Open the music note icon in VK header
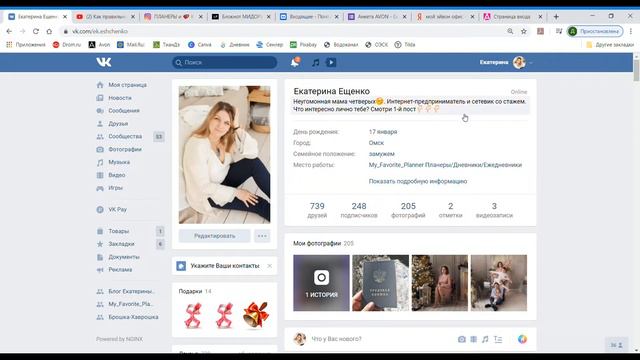The width and height of the screenshot is (640, 360). coord(316,62)
